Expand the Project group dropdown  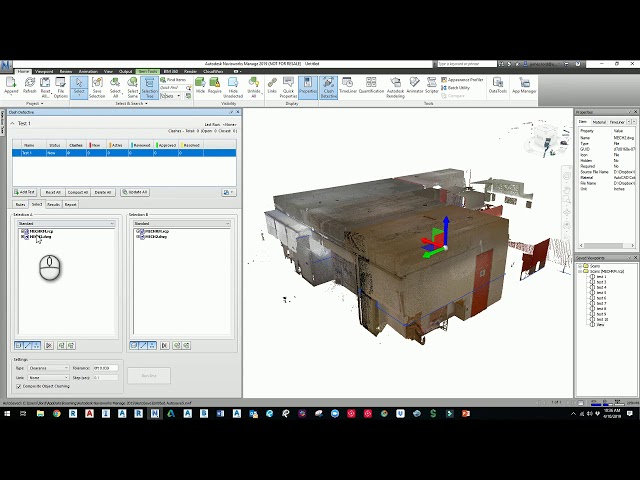click(35, 104)
